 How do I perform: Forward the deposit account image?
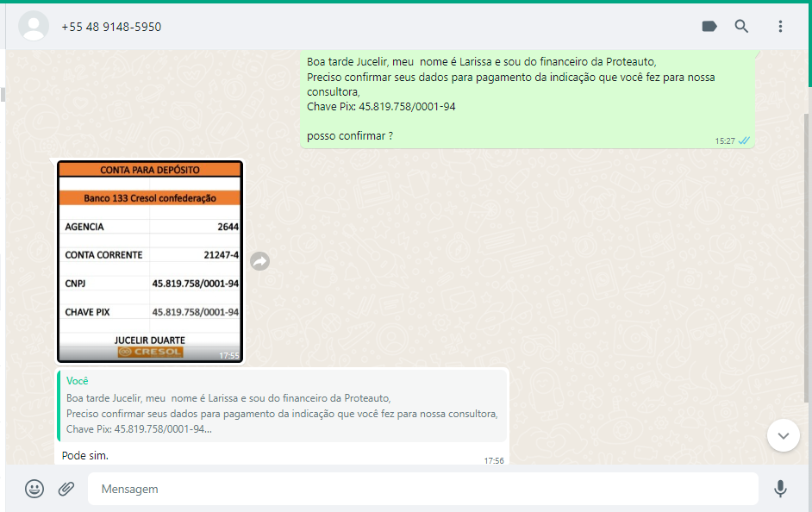[x=260, y=261]
